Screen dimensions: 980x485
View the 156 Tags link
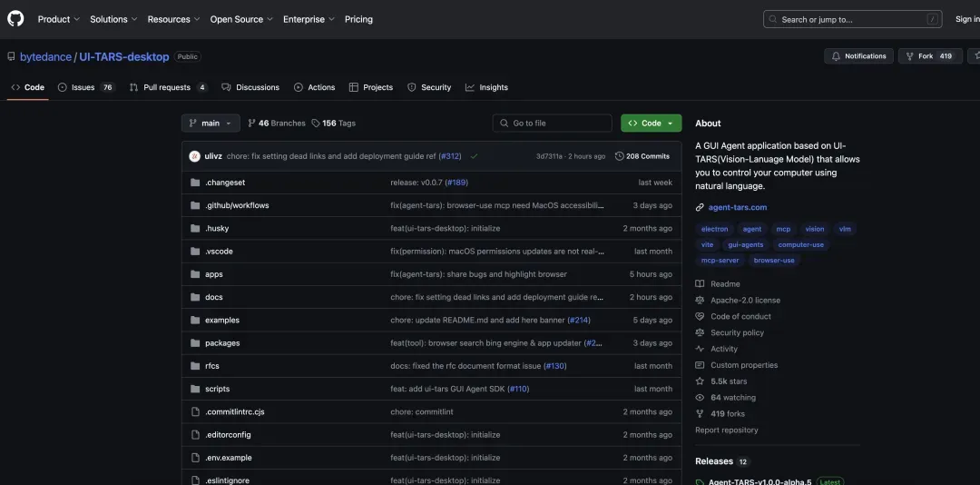click(x=334, y=124)
